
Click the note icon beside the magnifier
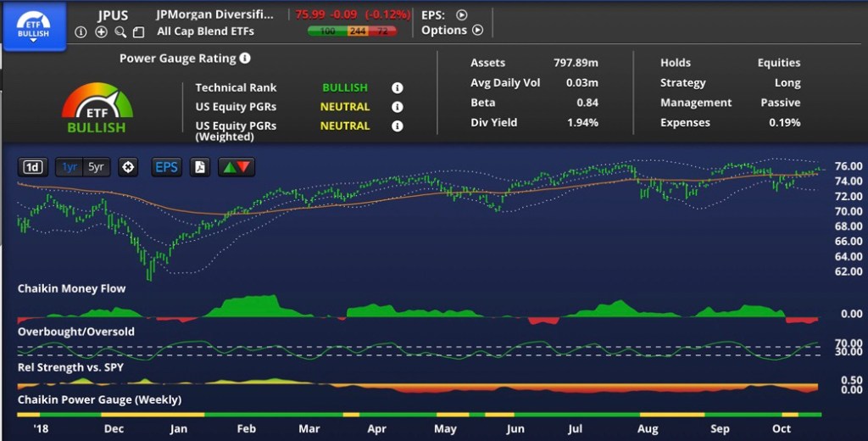[x=139, y=31]
